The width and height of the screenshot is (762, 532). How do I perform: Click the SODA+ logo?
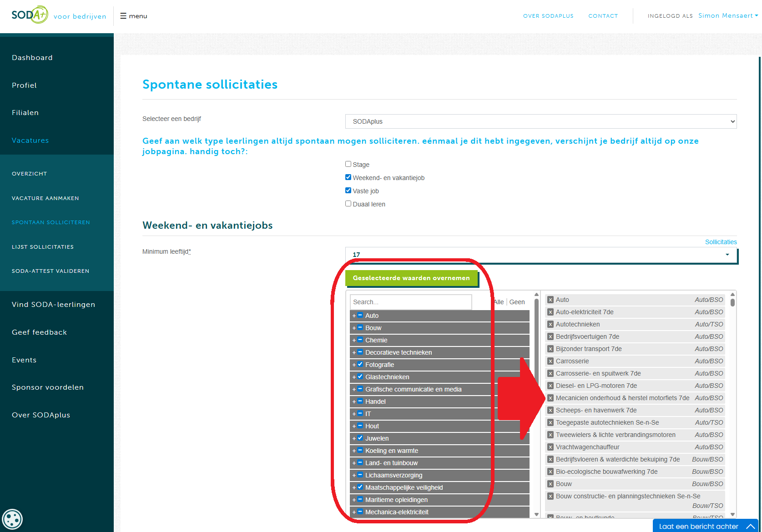[x=30, y=15]
